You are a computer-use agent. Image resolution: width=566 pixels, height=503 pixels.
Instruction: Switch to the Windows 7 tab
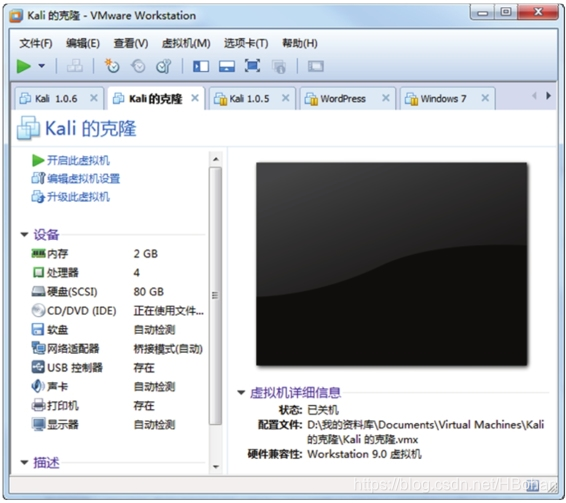pos(448,99)
